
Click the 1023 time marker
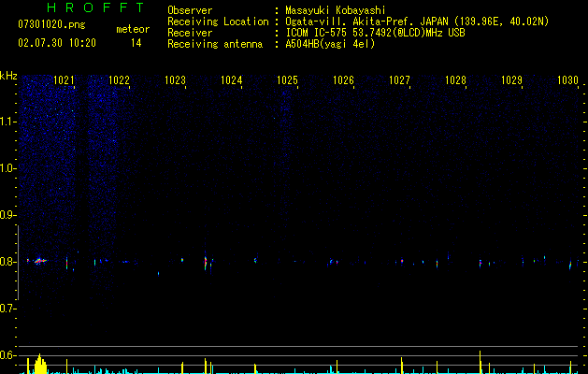coord(175,80)
